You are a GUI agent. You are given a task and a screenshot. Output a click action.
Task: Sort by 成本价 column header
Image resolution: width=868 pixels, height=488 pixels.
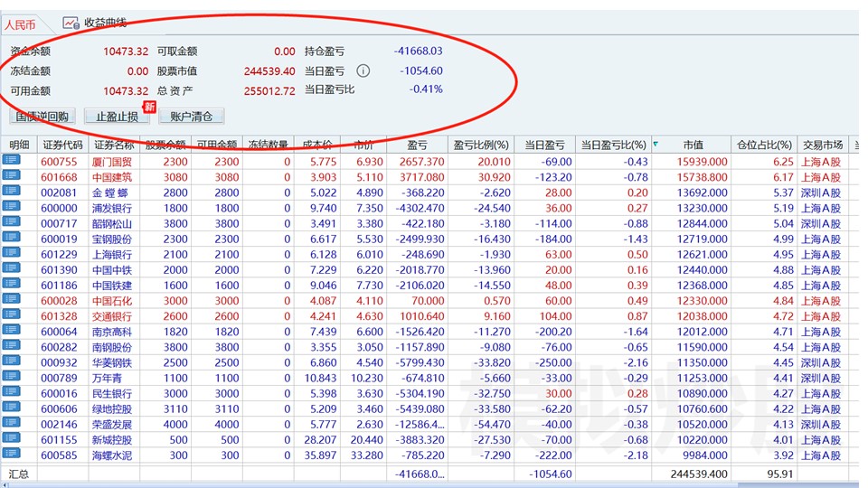(317, 145)
